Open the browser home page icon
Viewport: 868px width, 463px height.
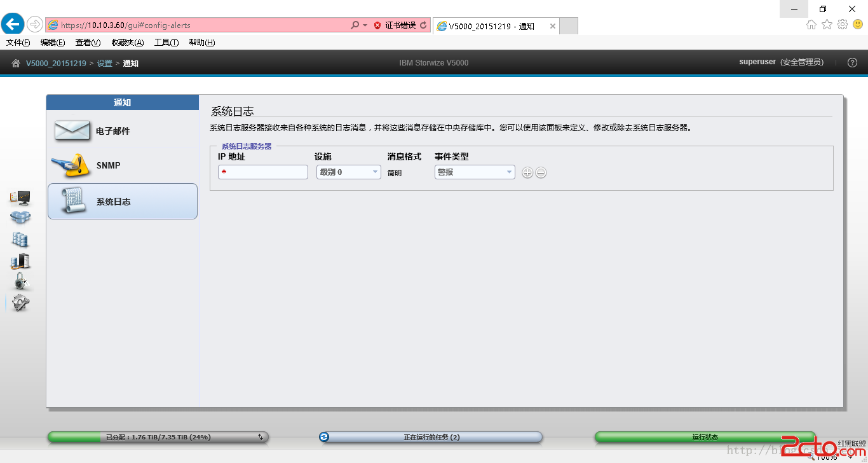tap(811, 24)
